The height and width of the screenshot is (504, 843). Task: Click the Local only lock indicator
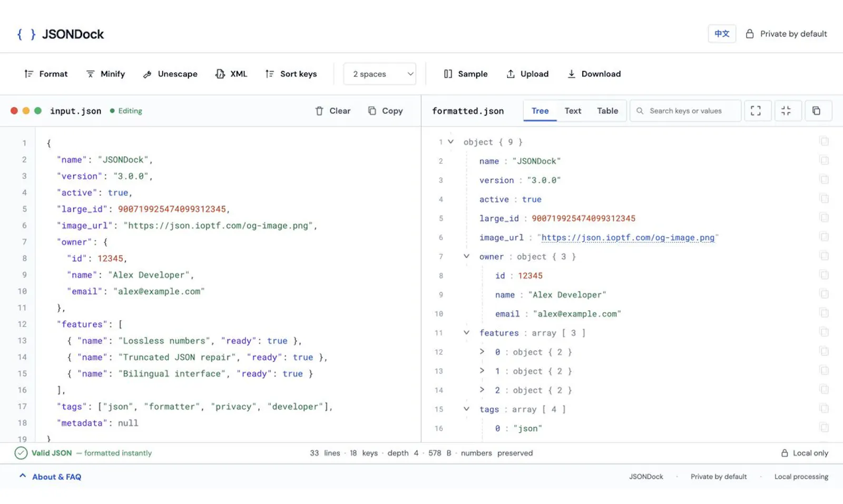point(805,453)
